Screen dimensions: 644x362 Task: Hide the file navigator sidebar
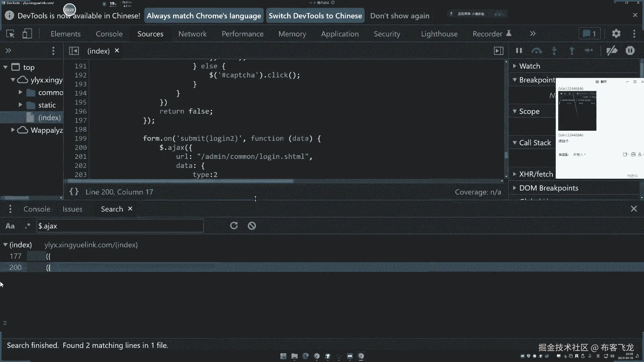(x=74, y=51)
